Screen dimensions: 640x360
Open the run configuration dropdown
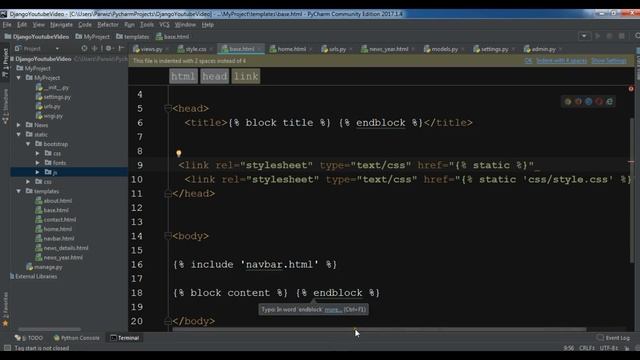(584, 36)
